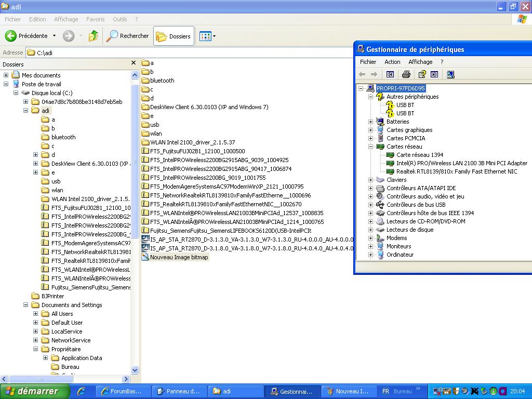Open Affichage menu in Gestionnaire de périphériques
This screenshot has width=532, height=399.
coord(420,62)
